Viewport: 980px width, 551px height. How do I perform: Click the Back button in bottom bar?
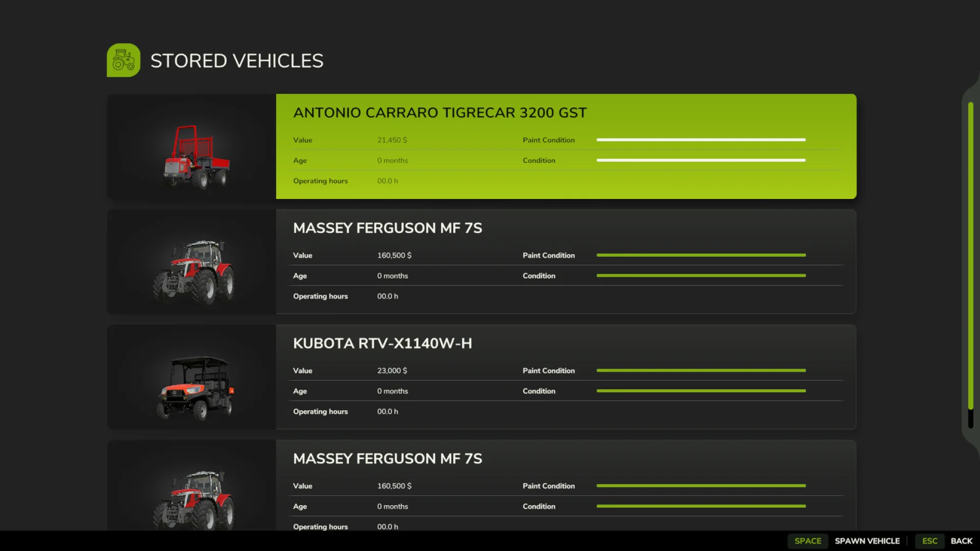961,541
